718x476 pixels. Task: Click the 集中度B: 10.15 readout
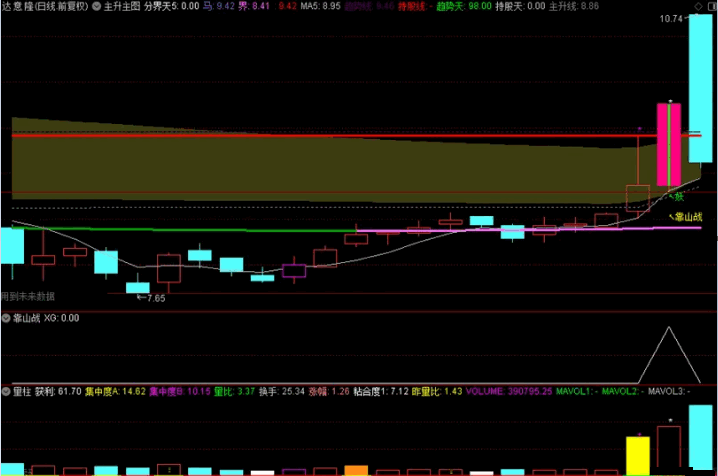click(180, 392)
